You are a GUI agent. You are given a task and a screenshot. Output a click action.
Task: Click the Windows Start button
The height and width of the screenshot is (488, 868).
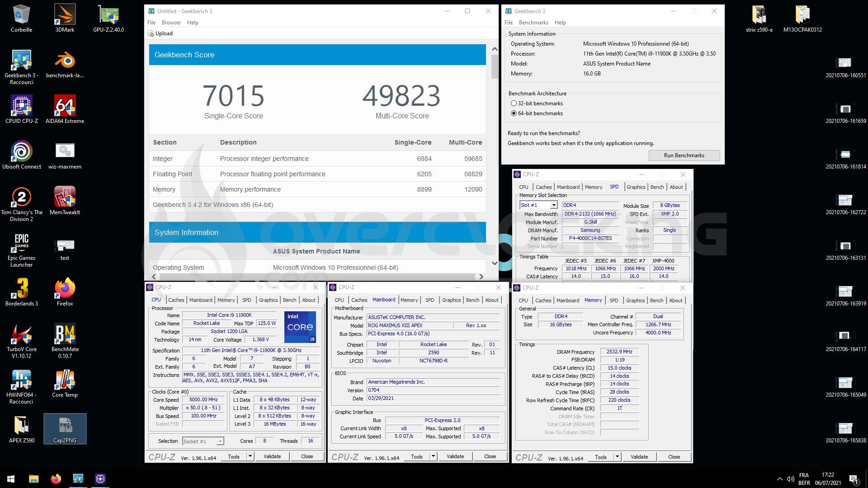(x=11, y=479)
